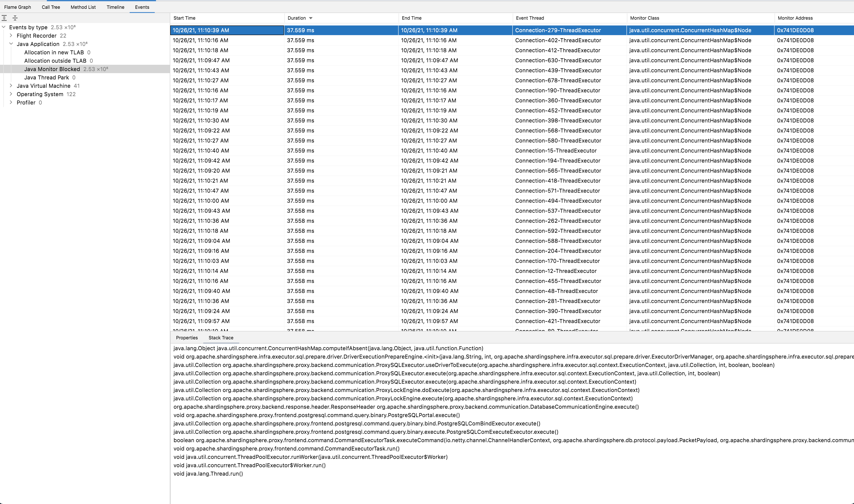Click the computeIfAbsent stack trace frame
The width and height of the screenshot is (854, 504).
coord(328,348)
